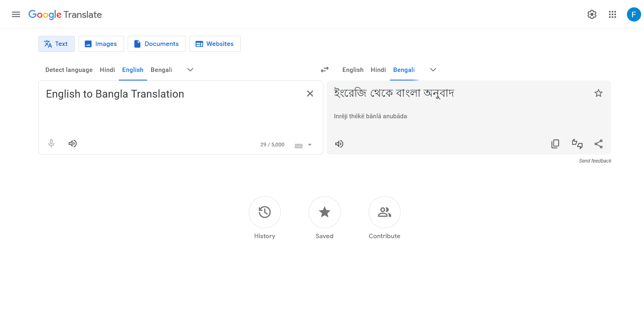The image size is (644, 315).
Task: Start voice input with microphone
Action: (x=51, y=143)
